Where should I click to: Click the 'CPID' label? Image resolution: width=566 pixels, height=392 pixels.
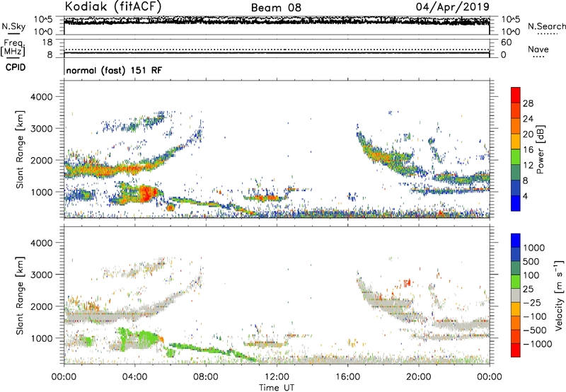16,67
